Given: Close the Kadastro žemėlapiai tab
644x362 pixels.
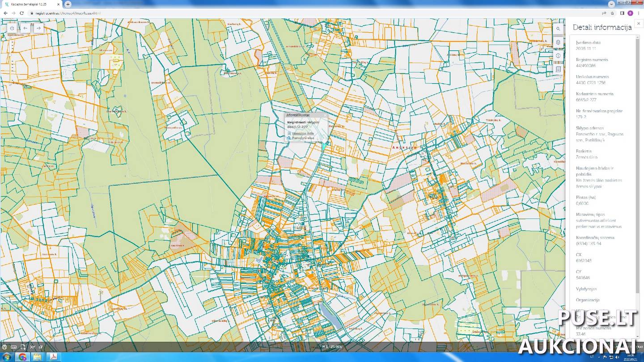Looking at the screenshot, I should tap(58, 4).
